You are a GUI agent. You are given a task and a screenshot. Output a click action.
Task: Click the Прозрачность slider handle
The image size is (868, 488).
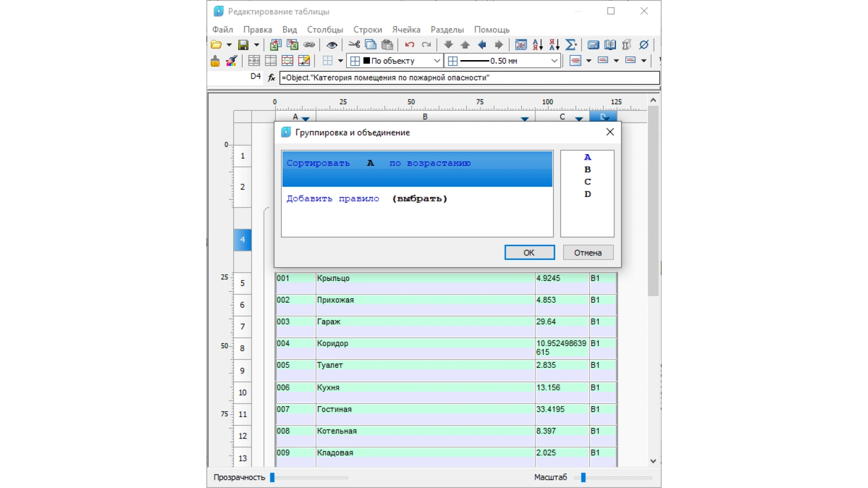[x=272, y=477]
